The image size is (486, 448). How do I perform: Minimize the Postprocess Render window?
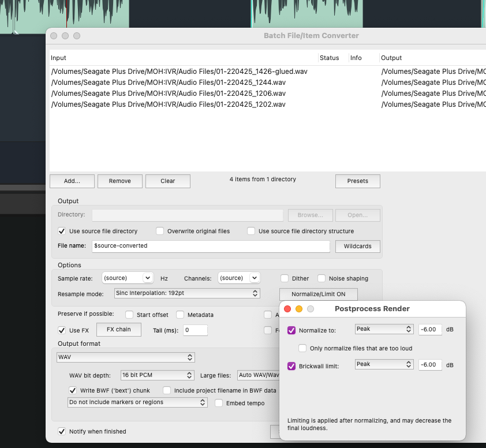299,309
